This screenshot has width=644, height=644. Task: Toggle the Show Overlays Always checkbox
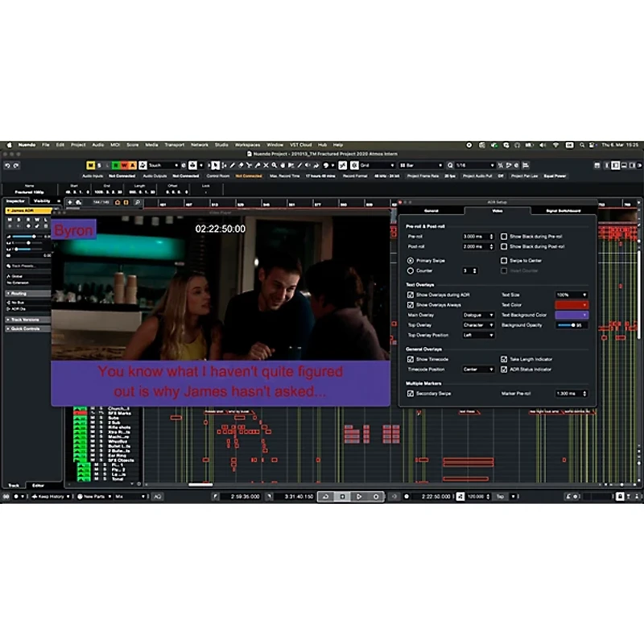click(411, 305)
